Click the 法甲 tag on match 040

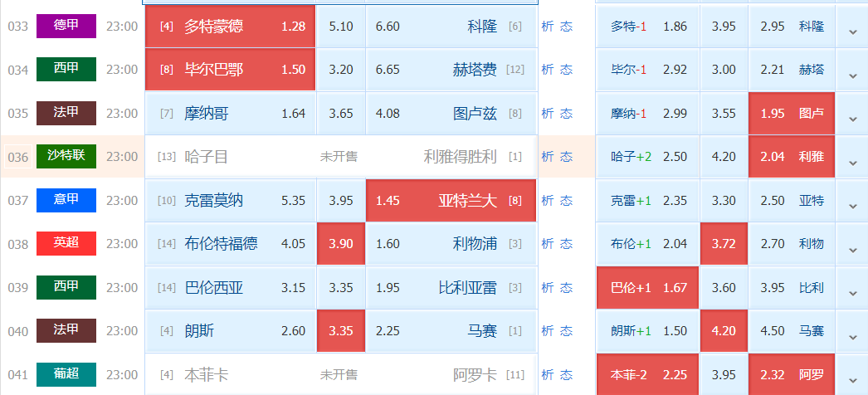pos(66,330)
